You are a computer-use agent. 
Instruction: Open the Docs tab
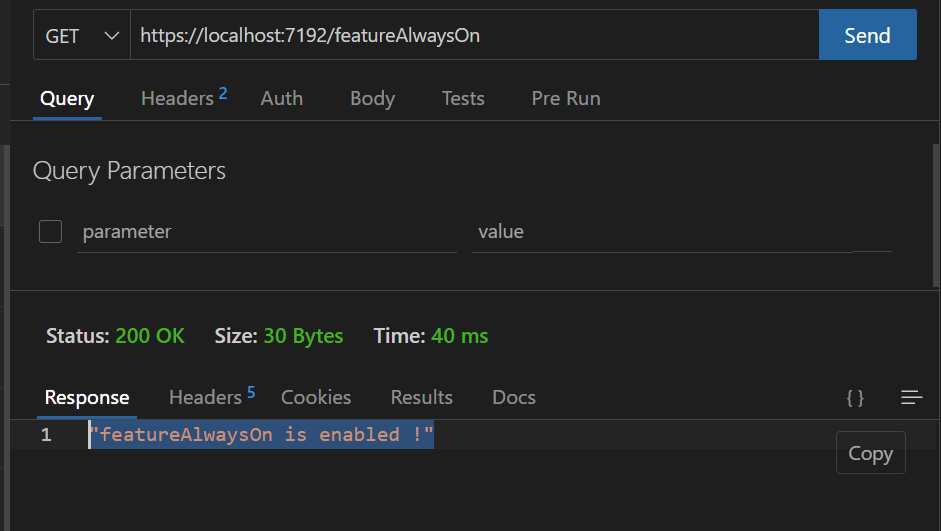point(514,397)
